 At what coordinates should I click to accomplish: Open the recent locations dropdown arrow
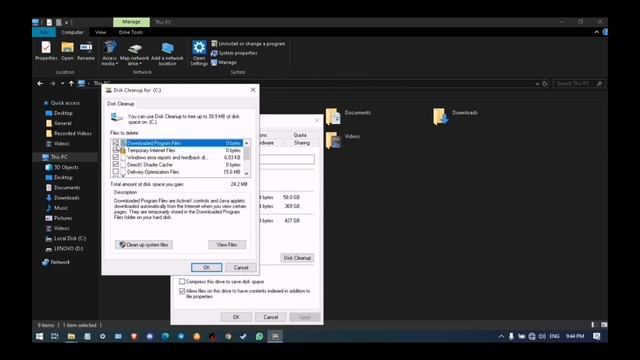coord(62,83)
